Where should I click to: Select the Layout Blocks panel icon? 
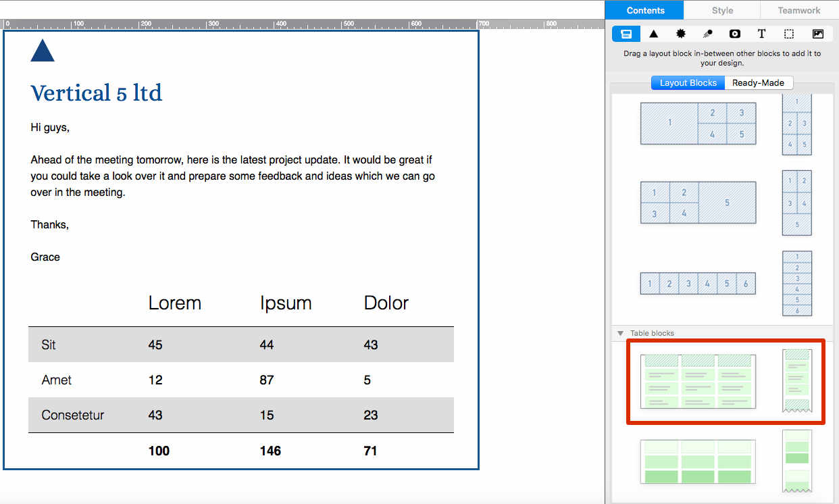pos(626,33)
